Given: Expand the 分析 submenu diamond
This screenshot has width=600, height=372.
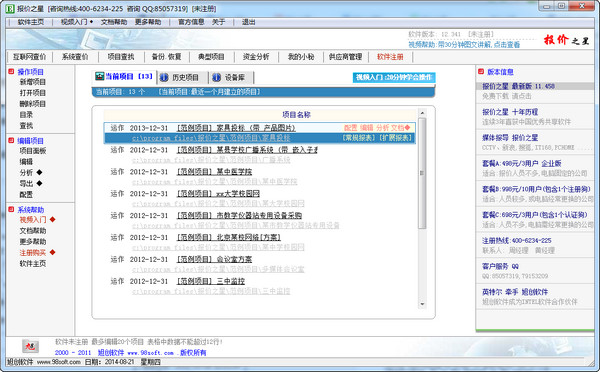Looking at the screenshot, I should coord(39,172).
